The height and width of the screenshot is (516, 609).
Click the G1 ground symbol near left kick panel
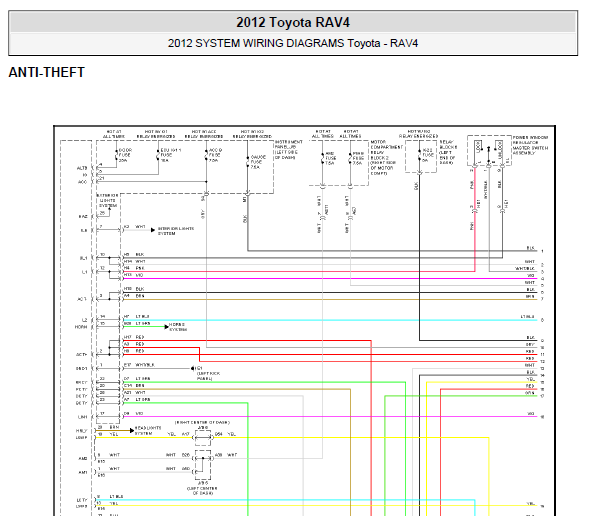tap(193, 368)
